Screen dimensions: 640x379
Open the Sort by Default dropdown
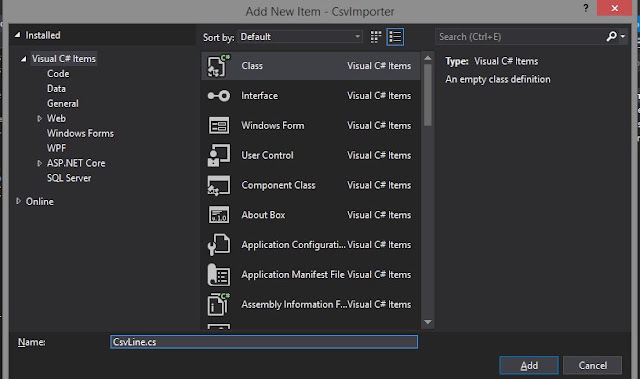click(300, 37)
